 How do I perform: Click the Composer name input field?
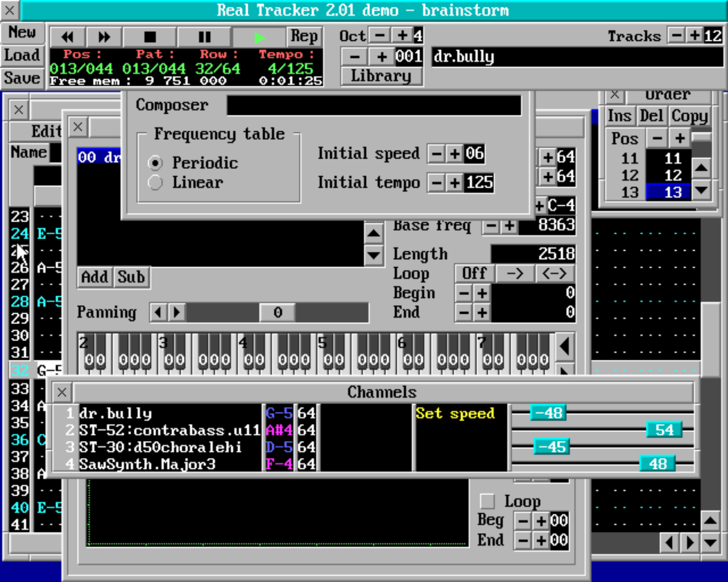coord(374,105)
